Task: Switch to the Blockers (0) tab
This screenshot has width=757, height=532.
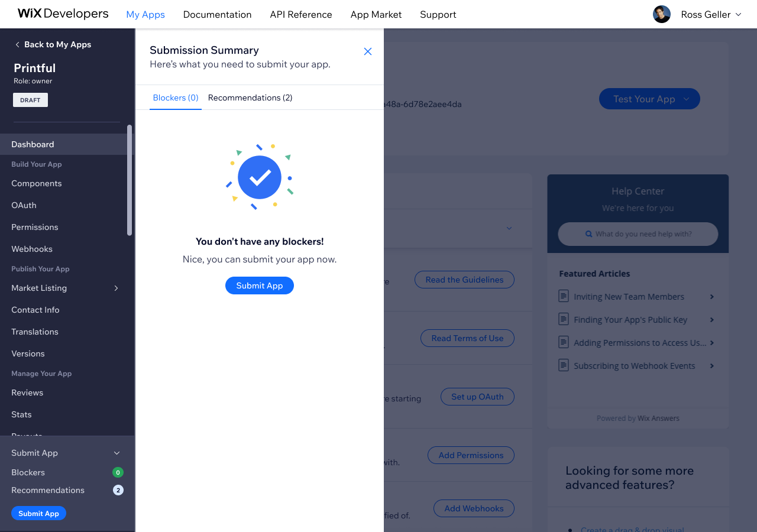Action: point(176,98)
